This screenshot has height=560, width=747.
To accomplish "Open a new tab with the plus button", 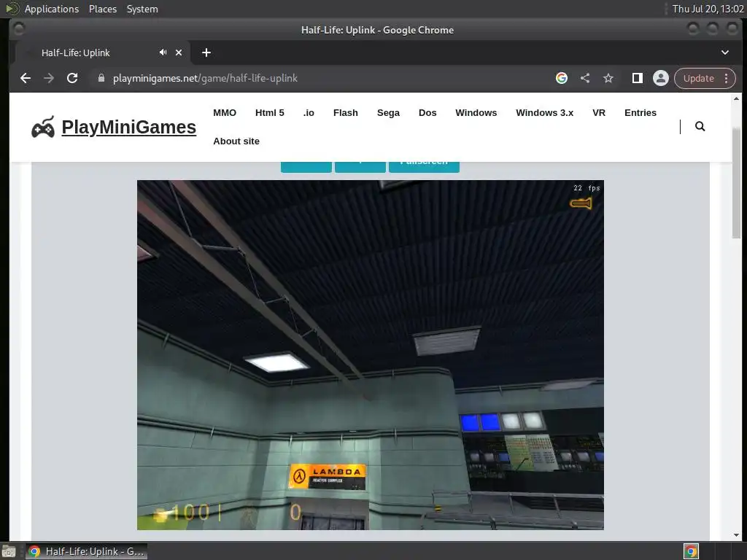I will 206,52.
